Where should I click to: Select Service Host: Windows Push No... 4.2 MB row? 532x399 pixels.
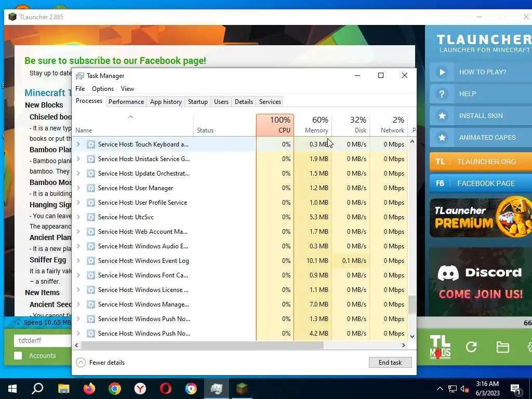(240, 334)
